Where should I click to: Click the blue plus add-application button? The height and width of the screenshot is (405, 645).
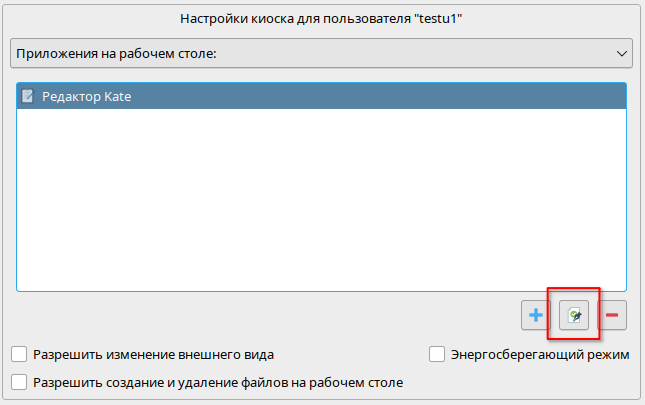click(x=536, y=316)
